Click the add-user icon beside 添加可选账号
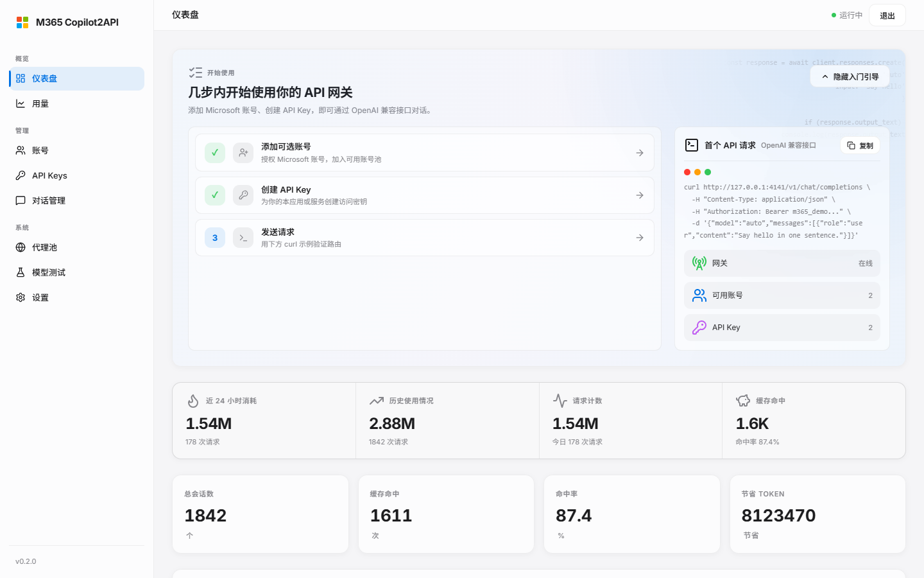924x578 pixels. point(243,153)
